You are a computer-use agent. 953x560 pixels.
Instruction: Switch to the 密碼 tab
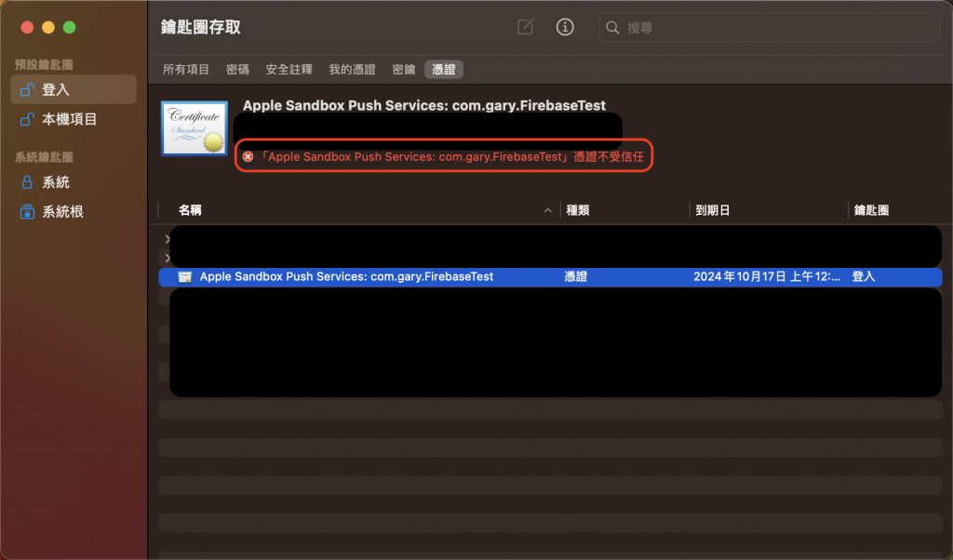[237, 69]
